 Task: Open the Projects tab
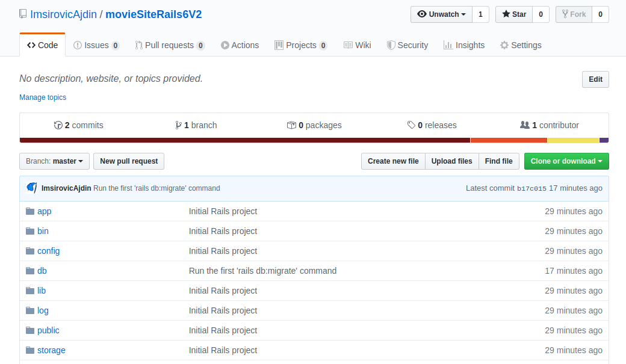[x=301, y=45]
